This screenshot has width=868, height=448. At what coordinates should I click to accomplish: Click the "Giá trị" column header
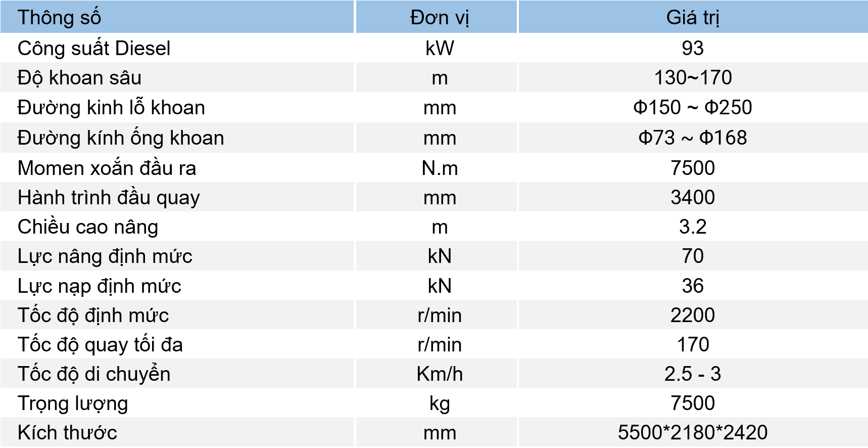[x=692, y=18]
